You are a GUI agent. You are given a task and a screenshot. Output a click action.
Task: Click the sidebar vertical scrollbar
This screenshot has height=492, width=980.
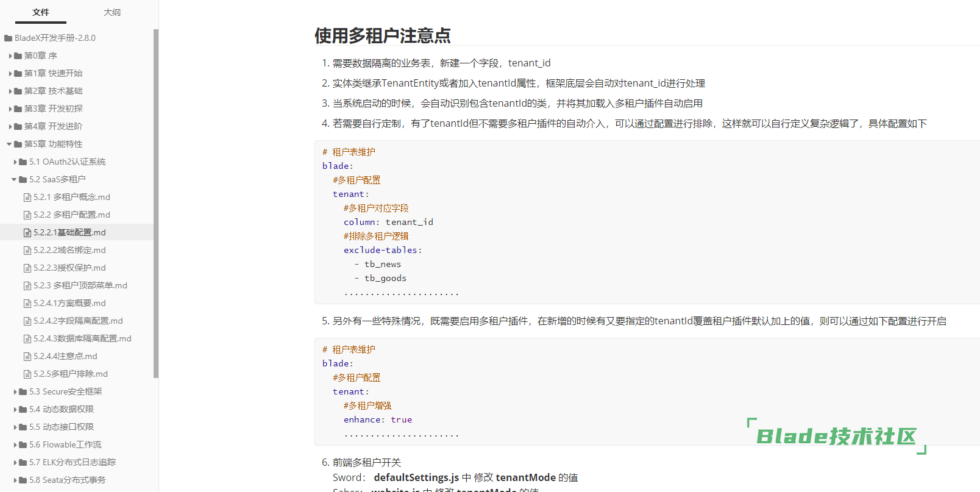click(x=156, y=204)
